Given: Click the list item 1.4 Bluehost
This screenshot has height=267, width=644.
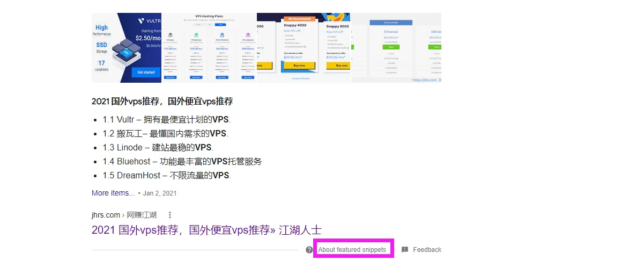Looking at the screenshot, I should (182, 161).
